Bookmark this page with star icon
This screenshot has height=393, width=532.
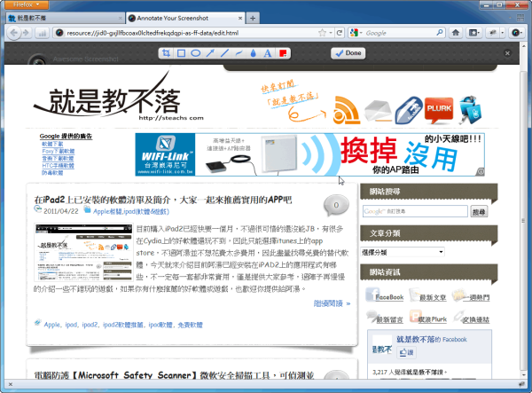[322, 33]
